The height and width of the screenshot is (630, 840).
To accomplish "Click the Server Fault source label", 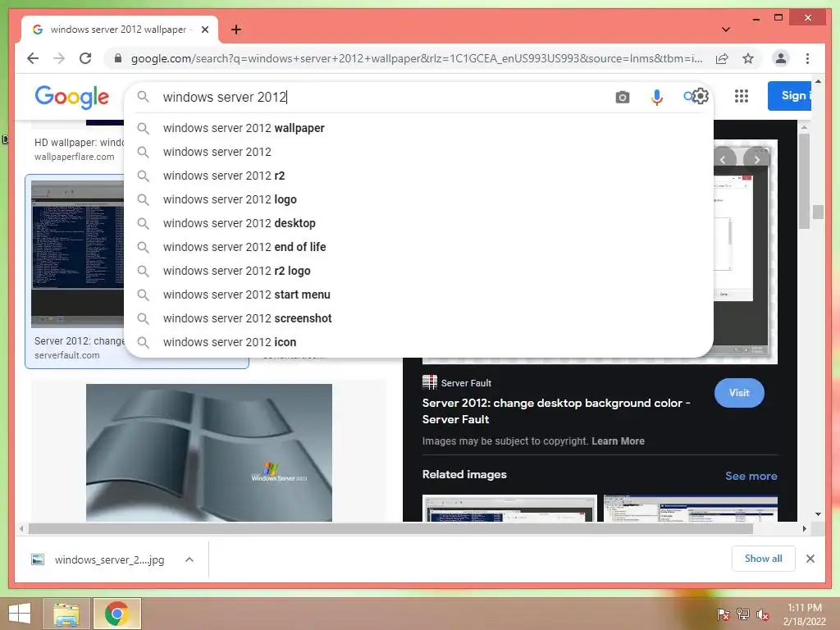I will (466, 383).
